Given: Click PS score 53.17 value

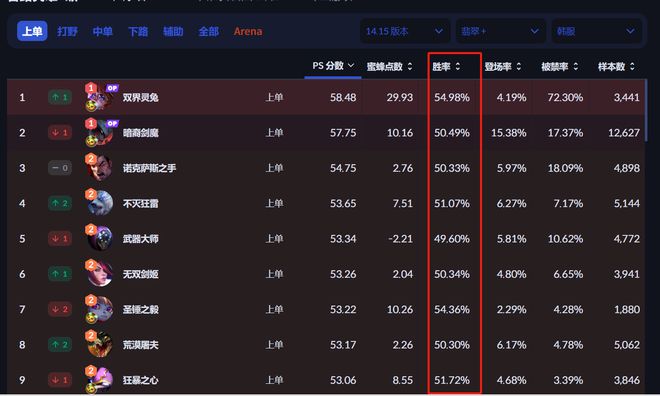Looking at the screenshot, I should click(343, 345).
